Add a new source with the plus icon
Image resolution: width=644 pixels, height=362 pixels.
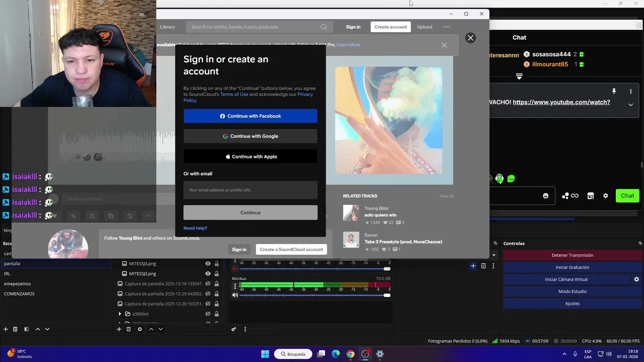coord(119,329)
